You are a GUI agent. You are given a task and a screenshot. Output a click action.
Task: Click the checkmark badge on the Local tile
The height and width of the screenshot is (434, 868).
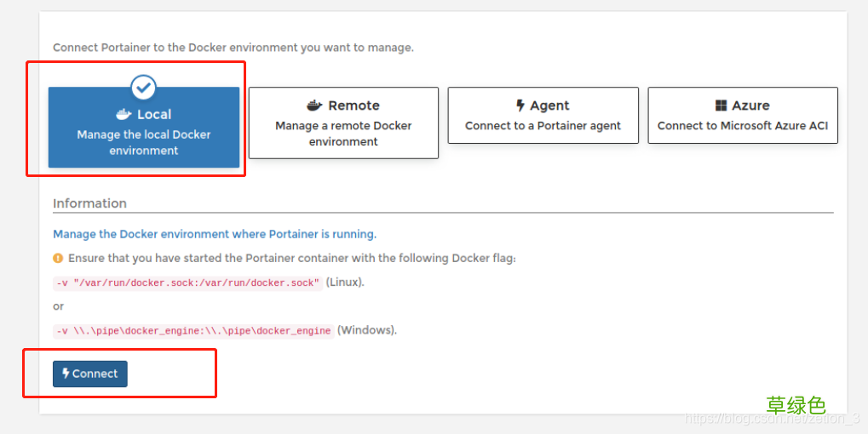(x=143, y=86)
